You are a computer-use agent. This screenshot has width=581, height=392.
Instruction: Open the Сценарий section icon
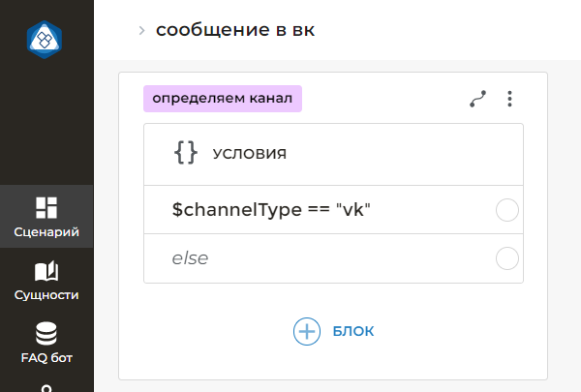(46, 207)
